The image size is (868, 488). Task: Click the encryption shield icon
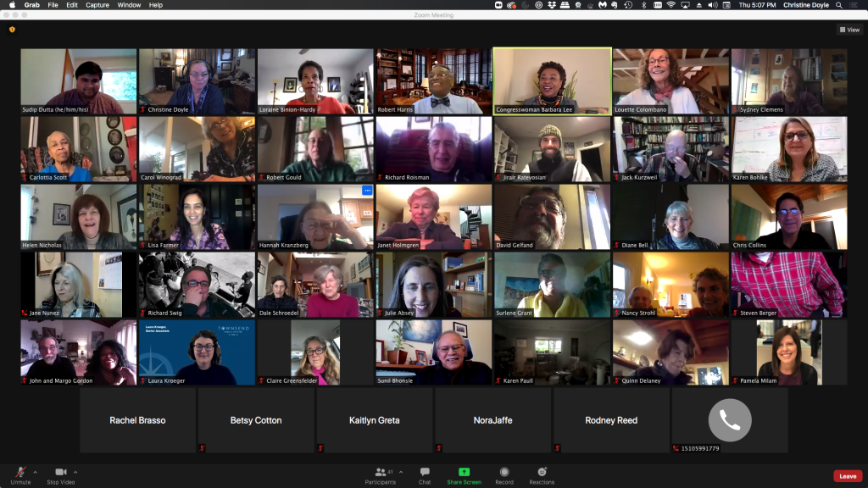[12, 30]
